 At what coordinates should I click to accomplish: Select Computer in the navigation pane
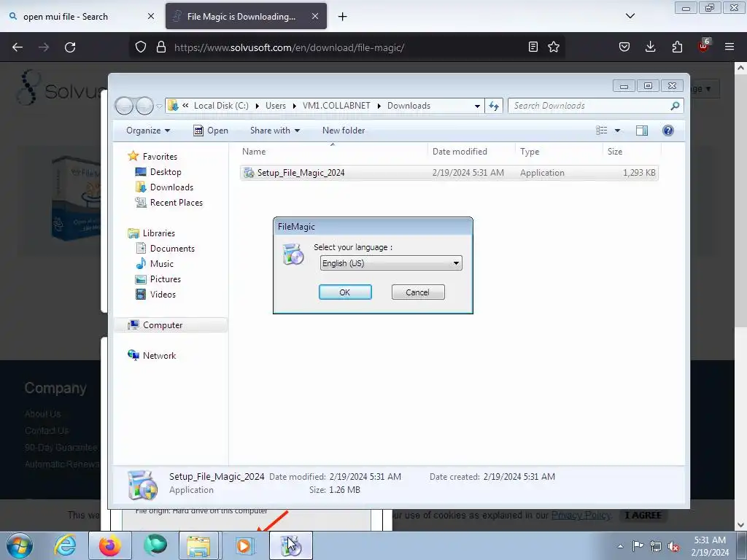pyautogui.click(x=163, y=324)
